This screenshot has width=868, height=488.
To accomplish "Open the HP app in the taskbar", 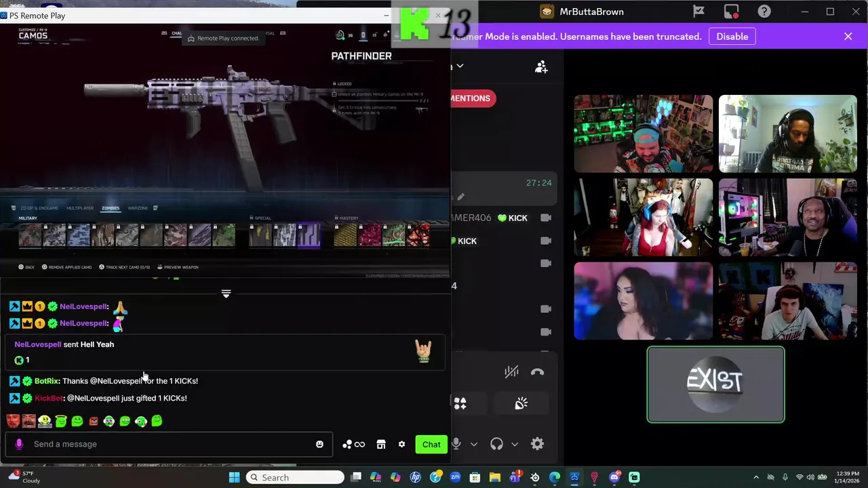I will (x=415, y=477).
